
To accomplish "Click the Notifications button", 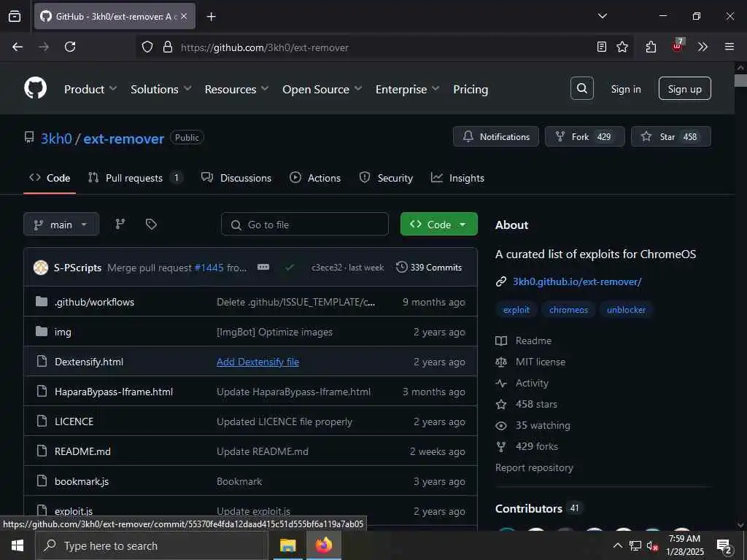I will (x=496, y=136).
